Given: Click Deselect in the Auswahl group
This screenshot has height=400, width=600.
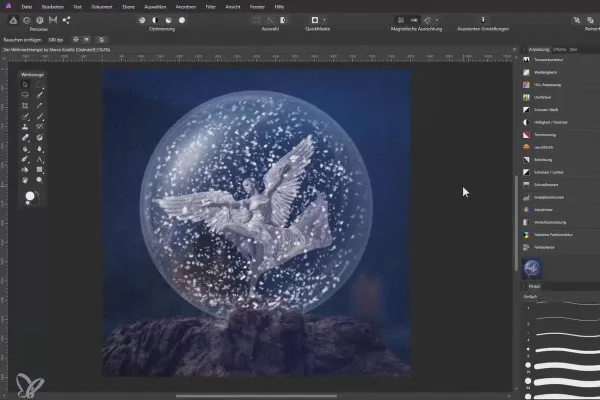Looking at the screenshot, I should 270,20.
